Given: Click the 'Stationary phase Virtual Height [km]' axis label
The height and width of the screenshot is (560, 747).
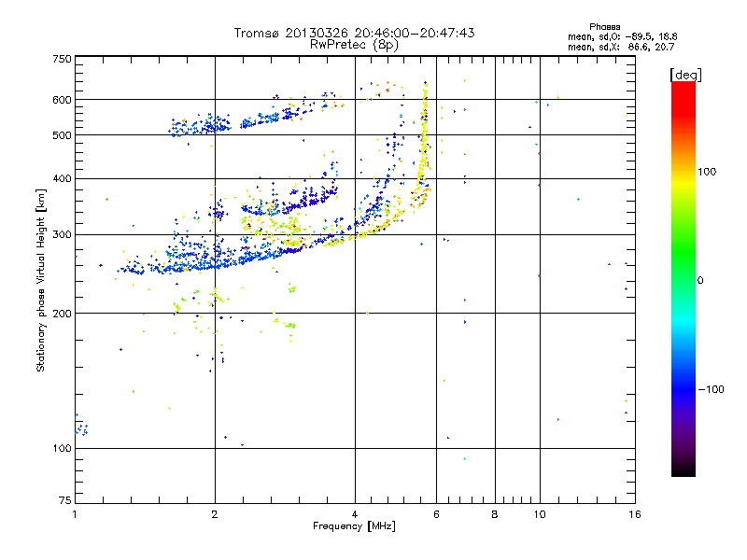Looking at the screenshot, I should 41,280.
